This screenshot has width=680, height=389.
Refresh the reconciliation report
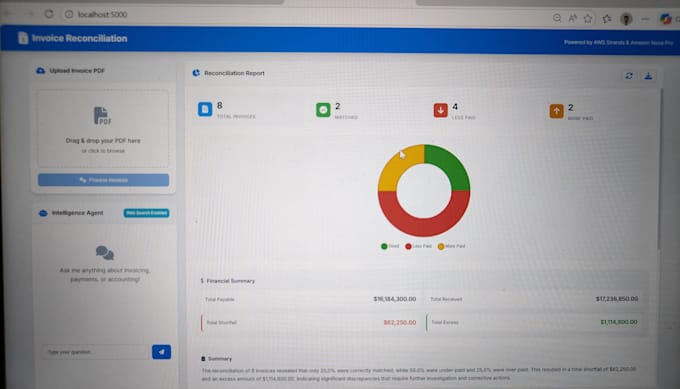tap(629, 76)
